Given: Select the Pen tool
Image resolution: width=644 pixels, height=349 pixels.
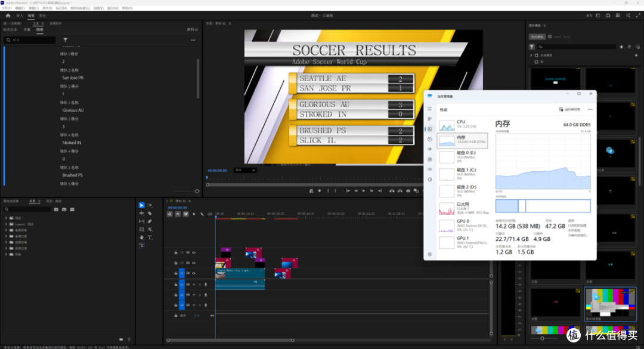Looking at the screenshot, I should pos(150,221).
